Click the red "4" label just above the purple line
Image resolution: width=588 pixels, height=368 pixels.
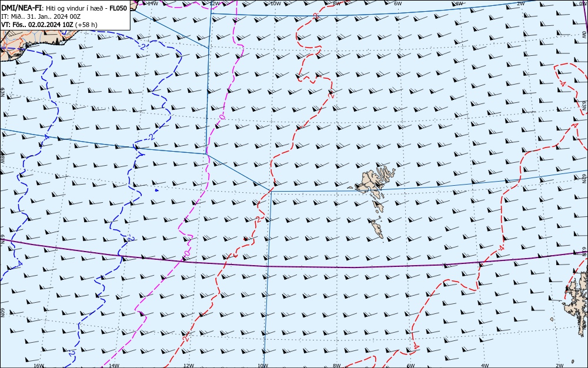coord(502,248)
